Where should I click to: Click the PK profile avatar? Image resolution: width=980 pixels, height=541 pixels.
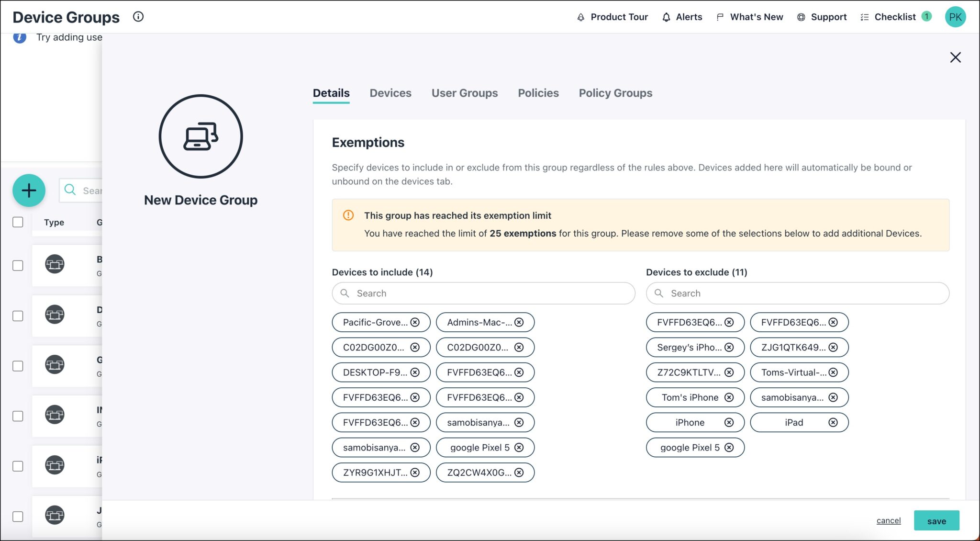[x=955, y=17]
